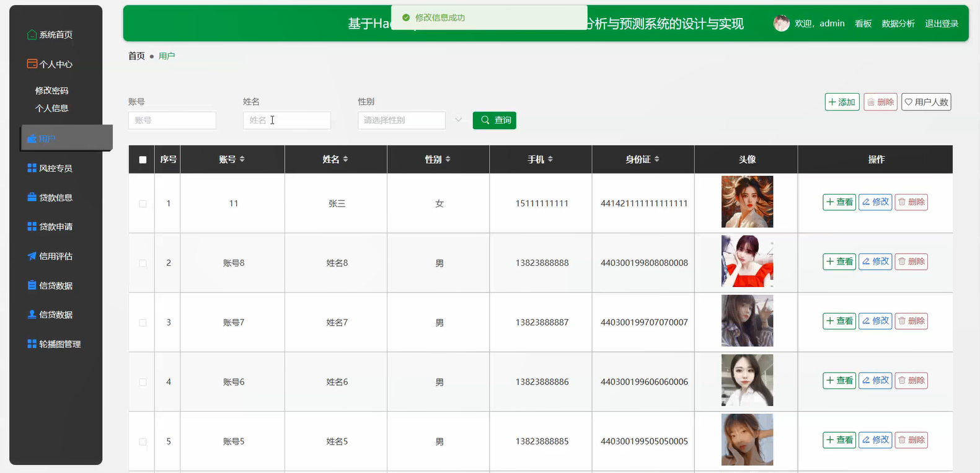
Task: Open the 看板 link in the header
Action: click(863, 24)
